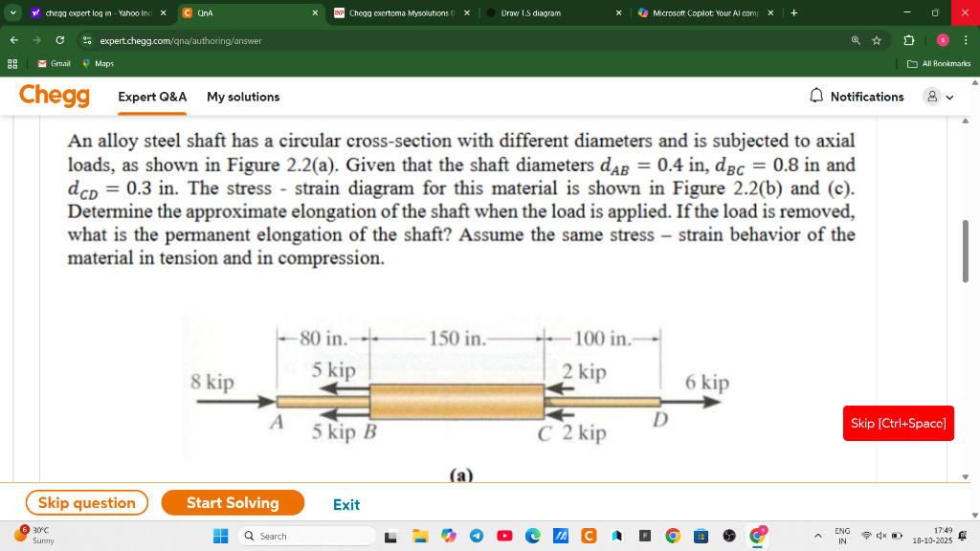
Task: Go back with the browser back arrow
Action: pyautogui.click(x=13, y=40)
